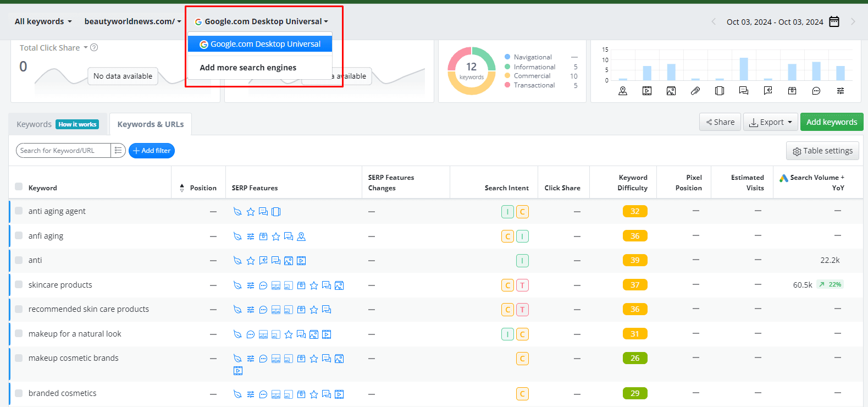Click the Navigational blue legend dot
The image size is (868, 407).
pyautogui.click(x=507, y=57)
